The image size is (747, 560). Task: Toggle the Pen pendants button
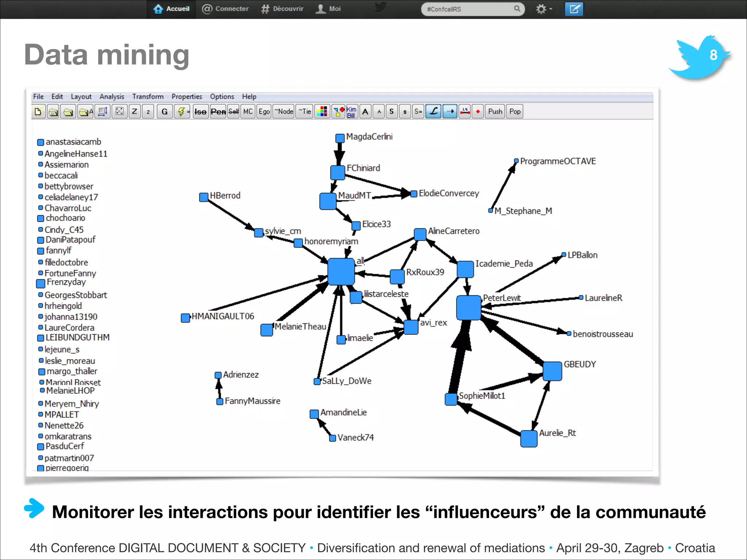(218, 112)
